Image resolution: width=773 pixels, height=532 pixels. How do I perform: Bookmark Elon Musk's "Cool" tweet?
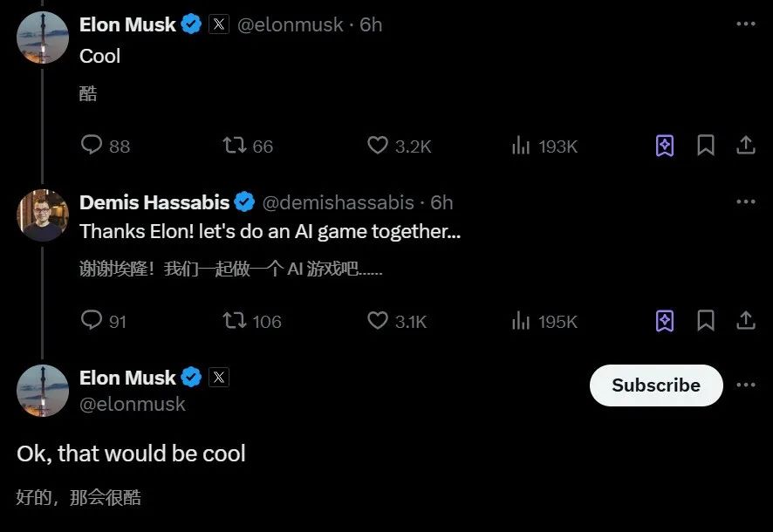[706, 146]
